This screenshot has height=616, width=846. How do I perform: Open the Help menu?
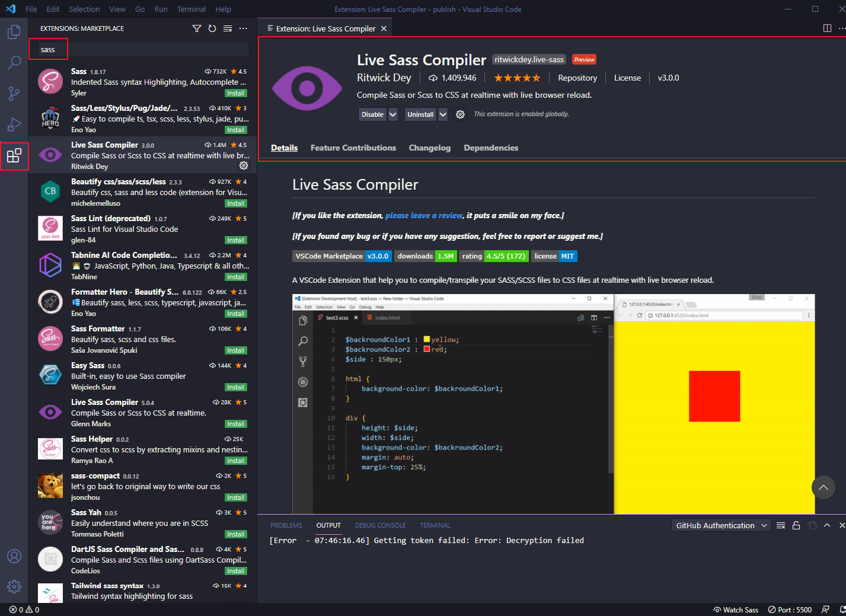224,9
